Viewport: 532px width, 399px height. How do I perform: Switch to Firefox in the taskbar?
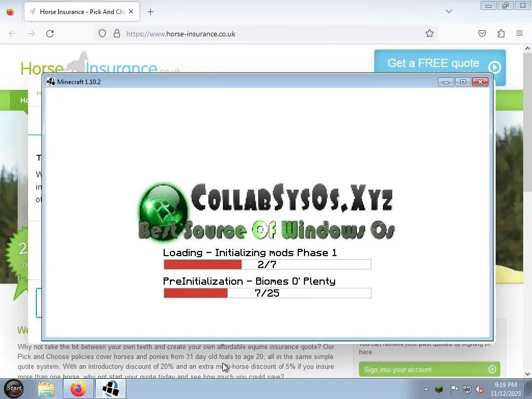click(78, 389)
